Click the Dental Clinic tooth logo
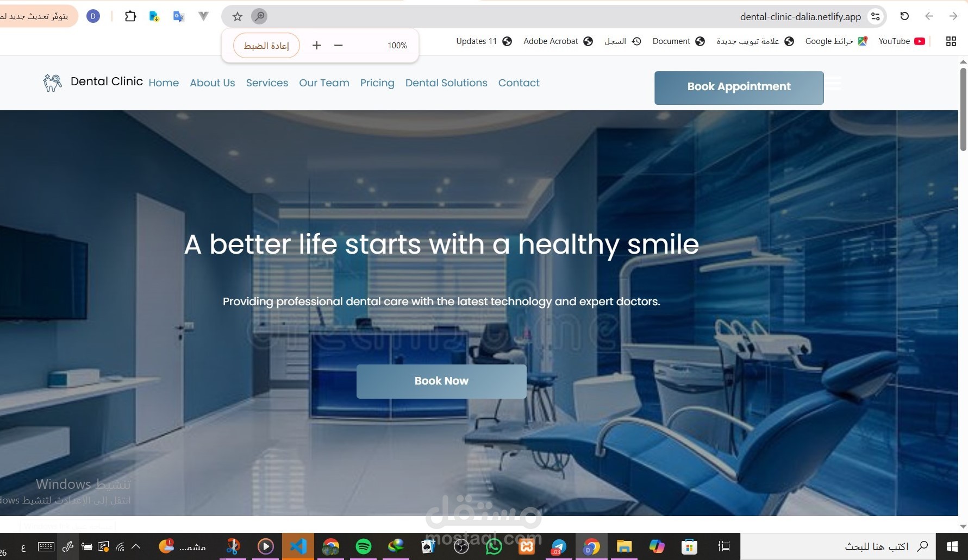The image size is (968, 560). (x=52, y=82)
